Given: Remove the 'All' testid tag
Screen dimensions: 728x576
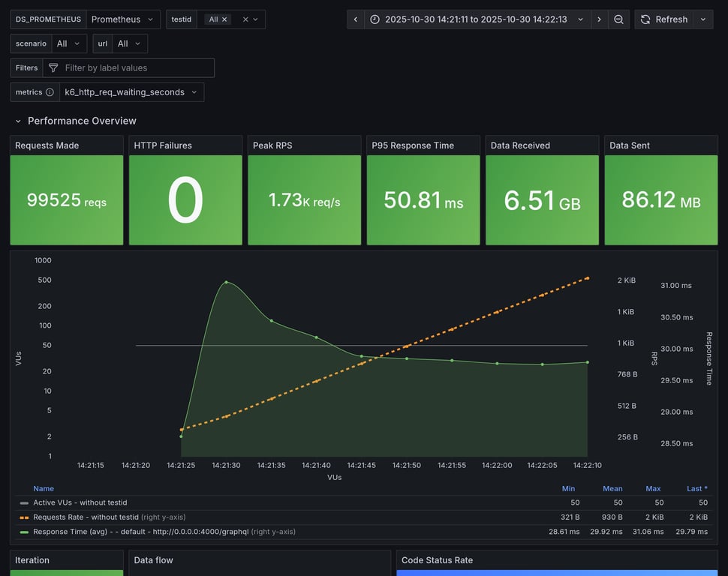Looking at the screenshot, I should click(224, 19).
